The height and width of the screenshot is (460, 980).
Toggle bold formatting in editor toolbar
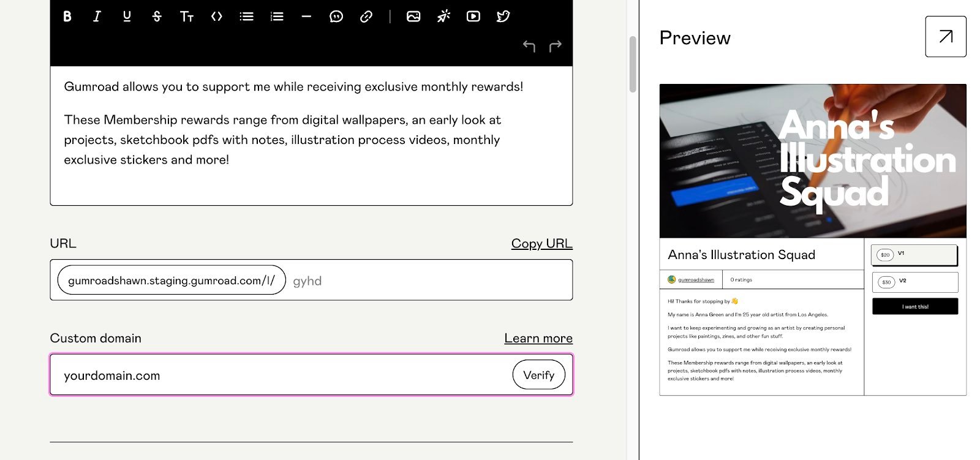coord(67,17)
